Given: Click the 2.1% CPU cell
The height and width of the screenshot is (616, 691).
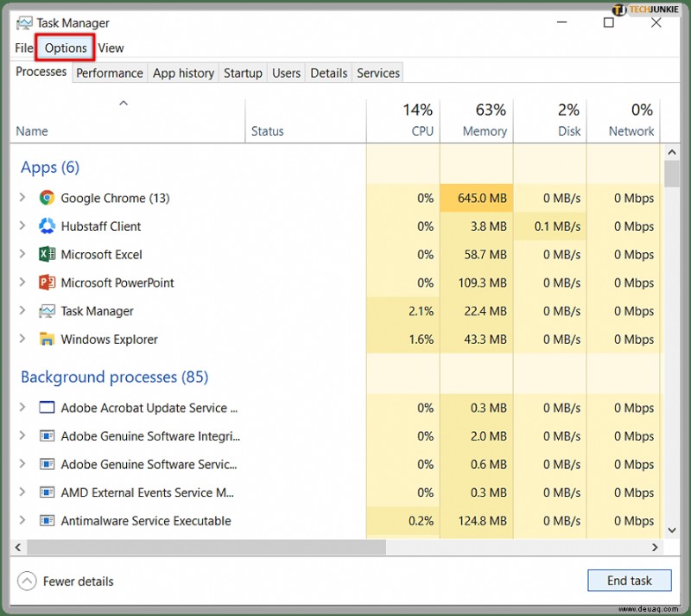Looking at the screenshot, I should coord(403,311).
